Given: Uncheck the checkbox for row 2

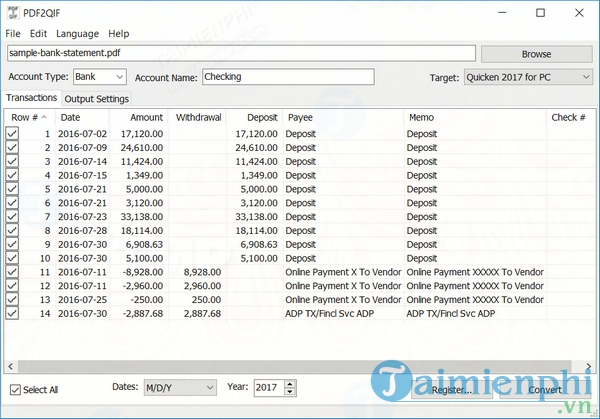Looking at the screenshot, I should pyautogui.click(x=12, y=147).
